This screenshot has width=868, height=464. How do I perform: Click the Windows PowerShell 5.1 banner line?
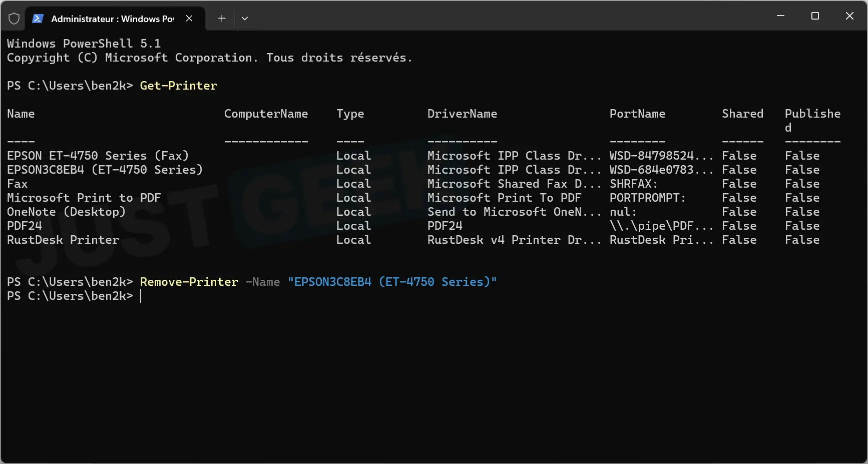84,44
